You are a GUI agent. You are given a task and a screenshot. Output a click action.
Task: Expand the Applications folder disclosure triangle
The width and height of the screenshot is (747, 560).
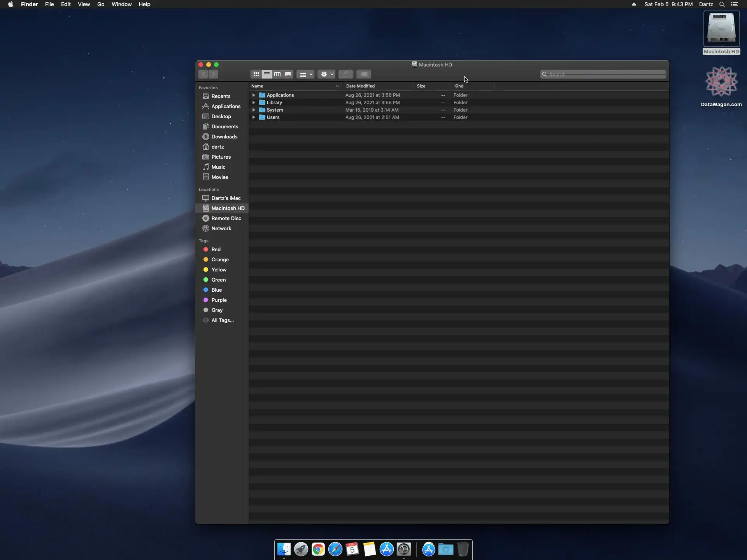254,95
